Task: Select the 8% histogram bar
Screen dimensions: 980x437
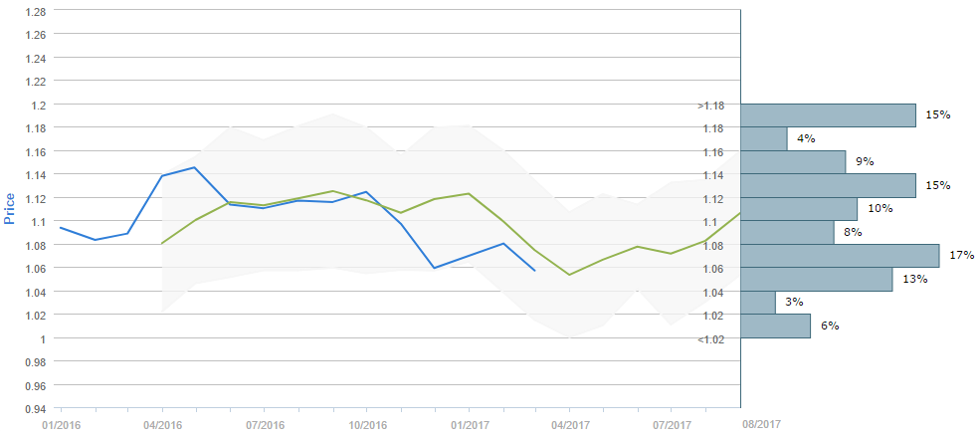Action: click(787, 232)
